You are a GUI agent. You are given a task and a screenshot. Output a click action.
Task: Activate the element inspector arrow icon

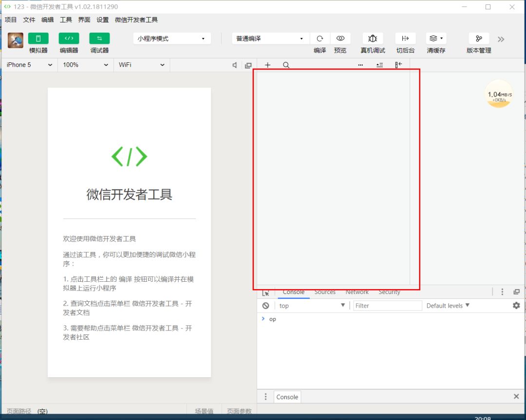[266, 293]
